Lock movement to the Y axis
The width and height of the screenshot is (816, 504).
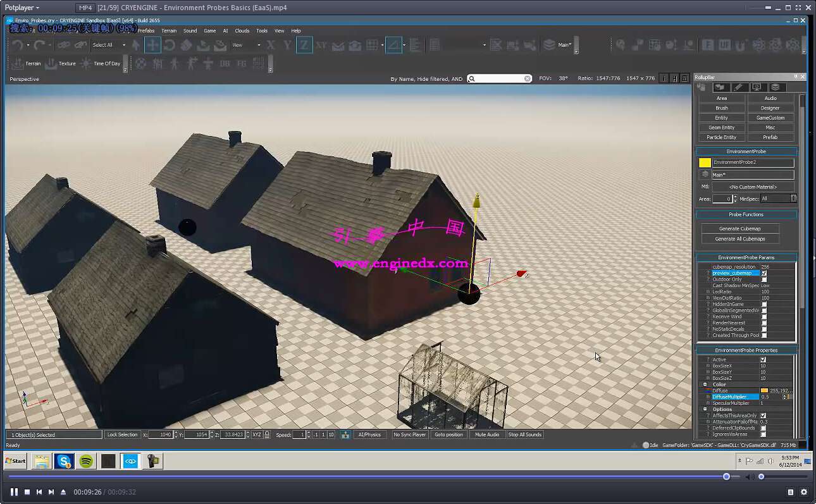pos(288,45)
